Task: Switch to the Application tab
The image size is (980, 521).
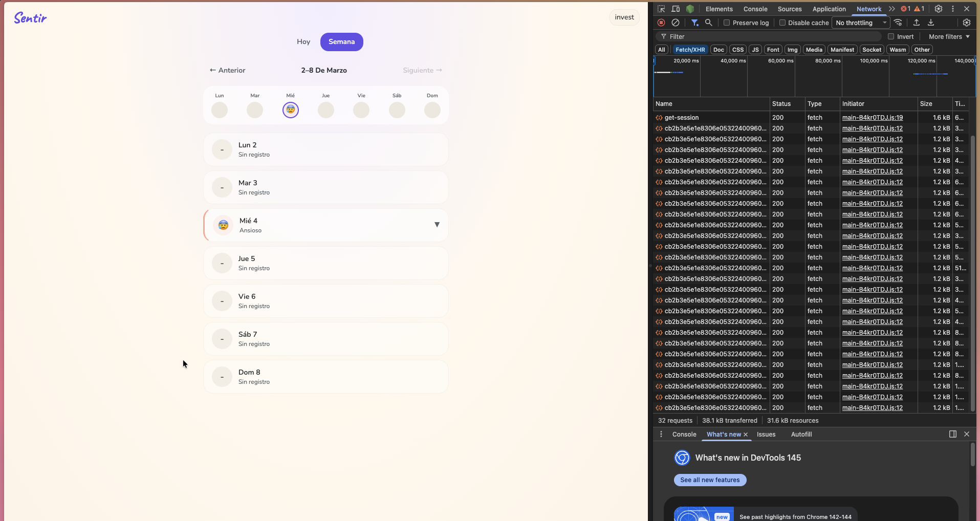Action: coord(829,9)
